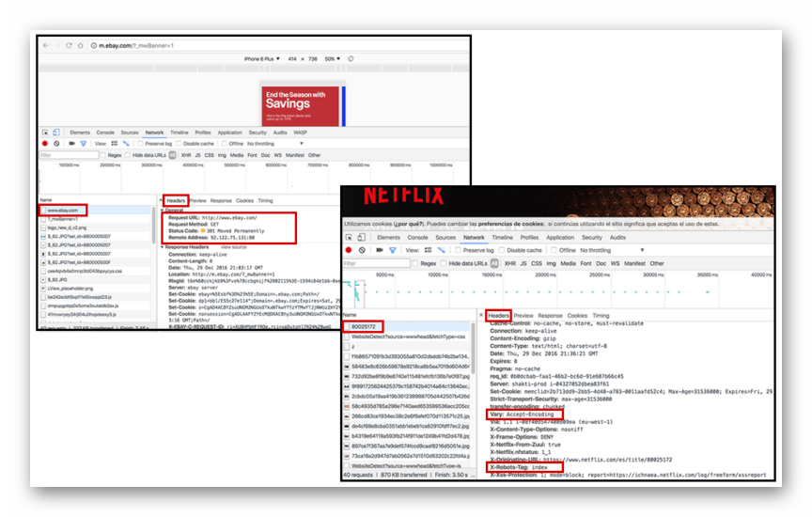Open the 50% zoom dropdown in the device toolbar
The height and width of the screenshot is (517, 812).
click(x=333, y=59)
